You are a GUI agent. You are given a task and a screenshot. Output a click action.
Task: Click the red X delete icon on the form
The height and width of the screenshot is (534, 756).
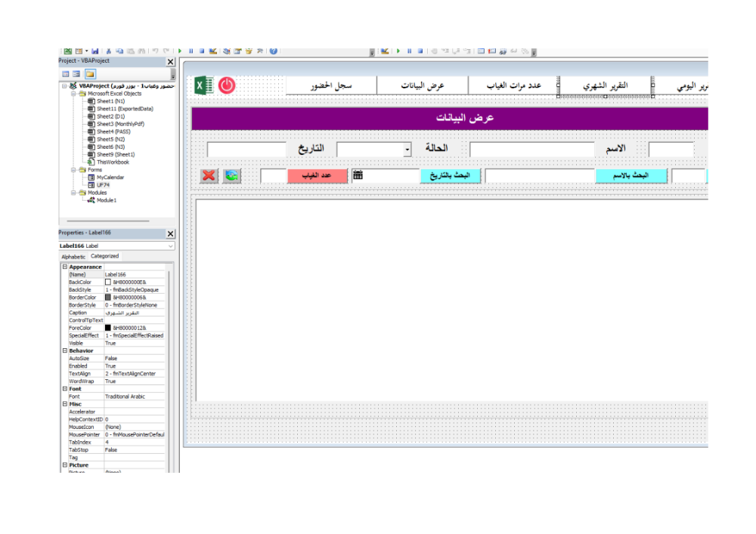[x=209, y=176]
